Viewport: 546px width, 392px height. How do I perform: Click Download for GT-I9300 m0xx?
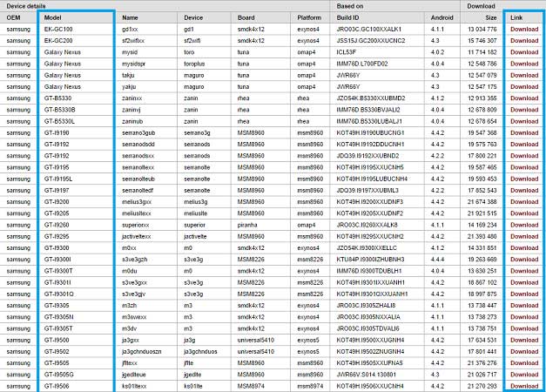524,248
